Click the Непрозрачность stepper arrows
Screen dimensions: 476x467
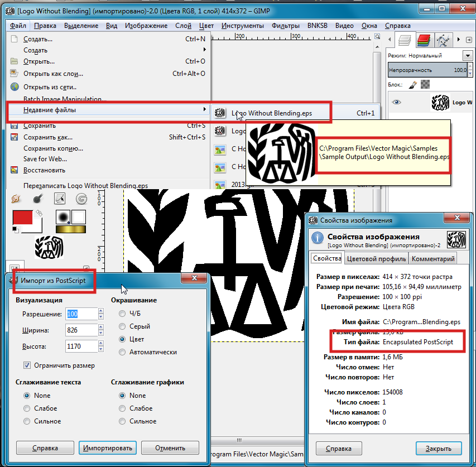(470, 70)
